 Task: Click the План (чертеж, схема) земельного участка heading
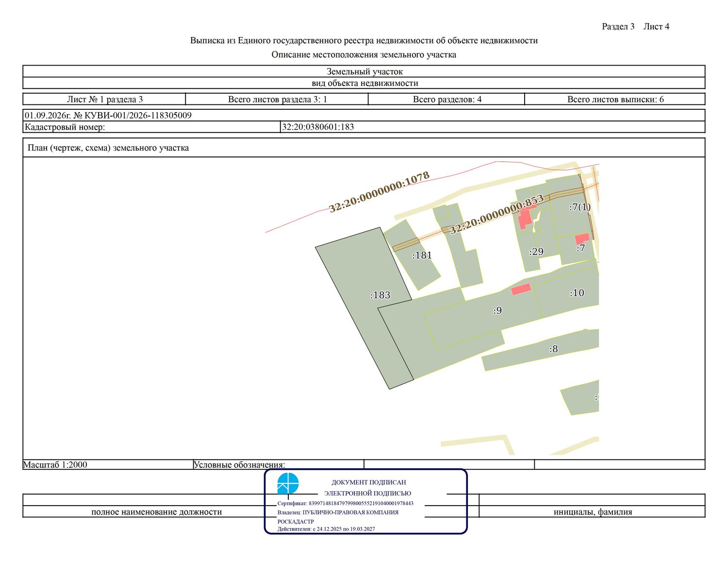[108, 148]
